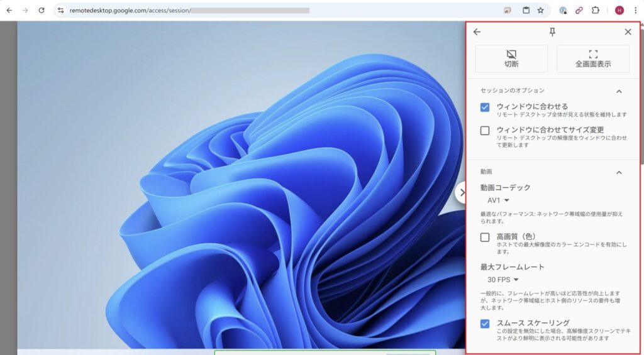Image resolution: width=644 pixels, height=355 pixels.
Task: Pin the side panel with pin icon
Action: pos(552,31)
